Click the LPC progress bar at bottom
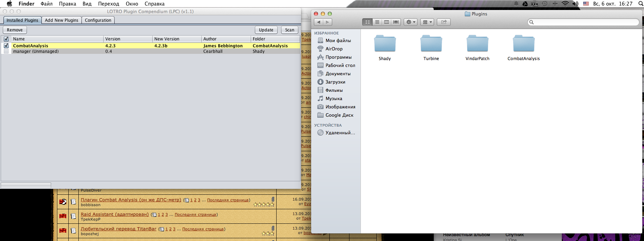This screenshot has width=644, height=241. pyautogui.click(x=26, y=185)
